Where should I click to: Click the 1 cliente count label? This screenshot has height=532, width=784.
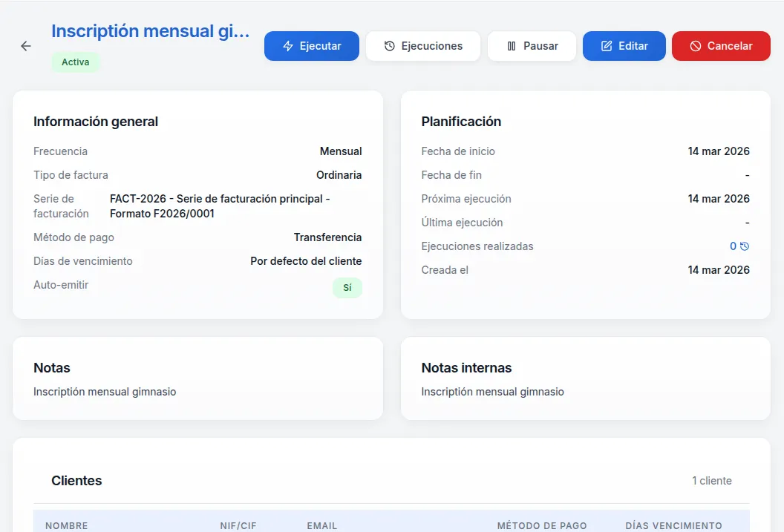click(x=711, y=481)
